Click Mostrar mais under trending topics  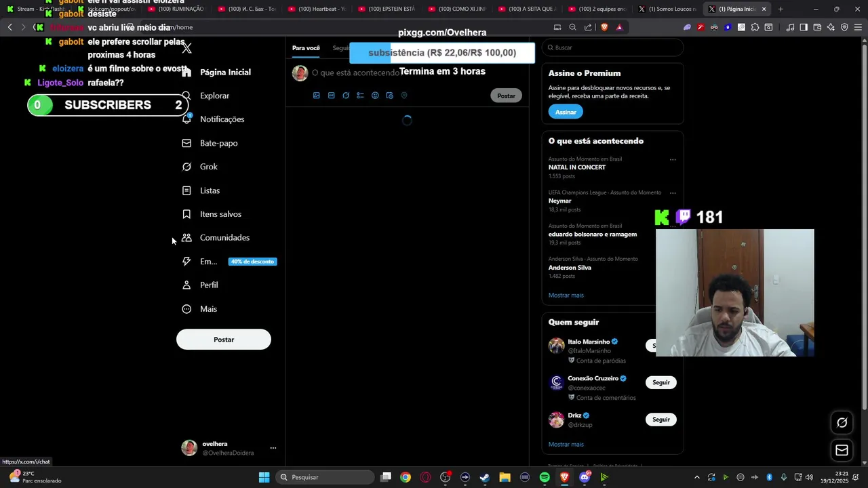coord(566,296)
